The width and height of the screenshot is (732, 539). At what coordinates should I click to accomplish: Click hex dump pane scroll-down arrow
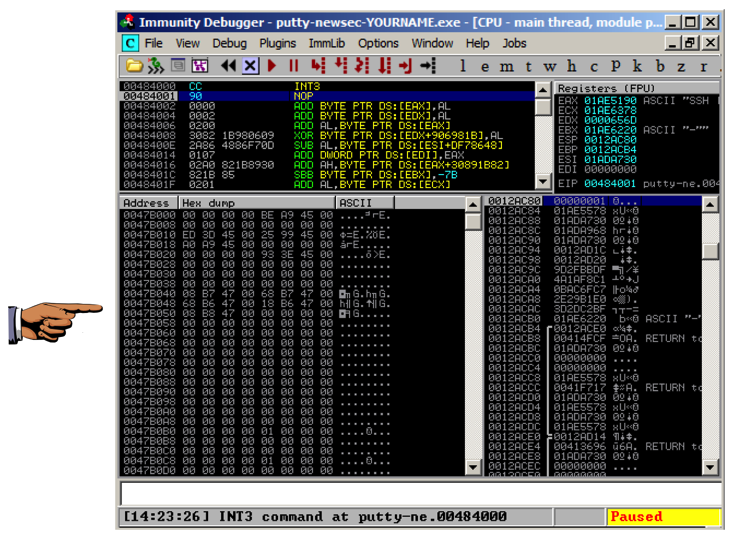click(x=473, y=467)
